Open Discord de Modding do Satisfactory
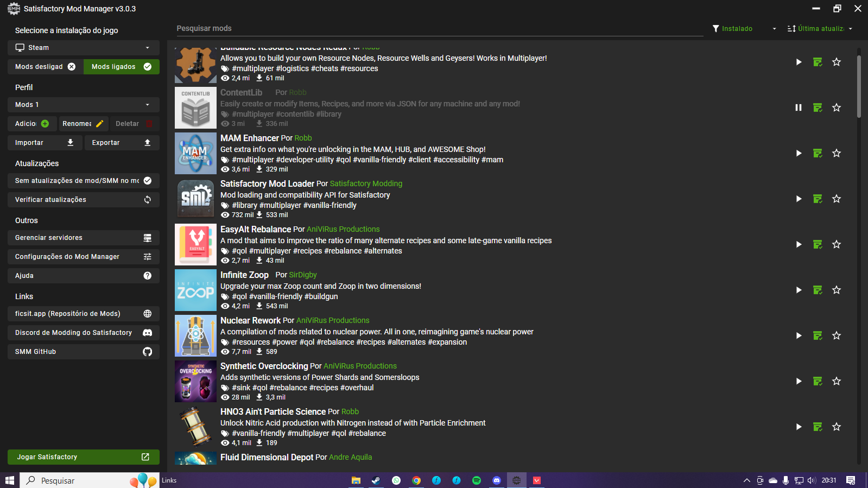 (84, 333)
